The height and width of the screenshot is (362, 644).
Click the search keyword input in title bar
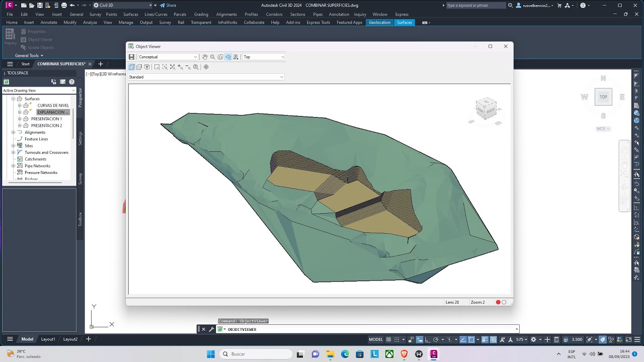pos(475,5)
